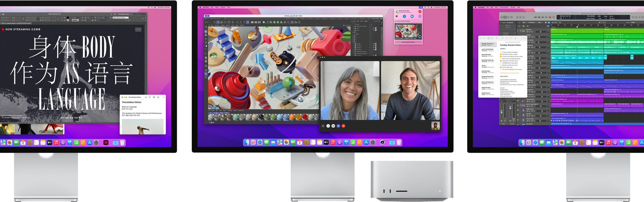Click the Cube primitive icon in Cinema 4D

click(264, 22)
